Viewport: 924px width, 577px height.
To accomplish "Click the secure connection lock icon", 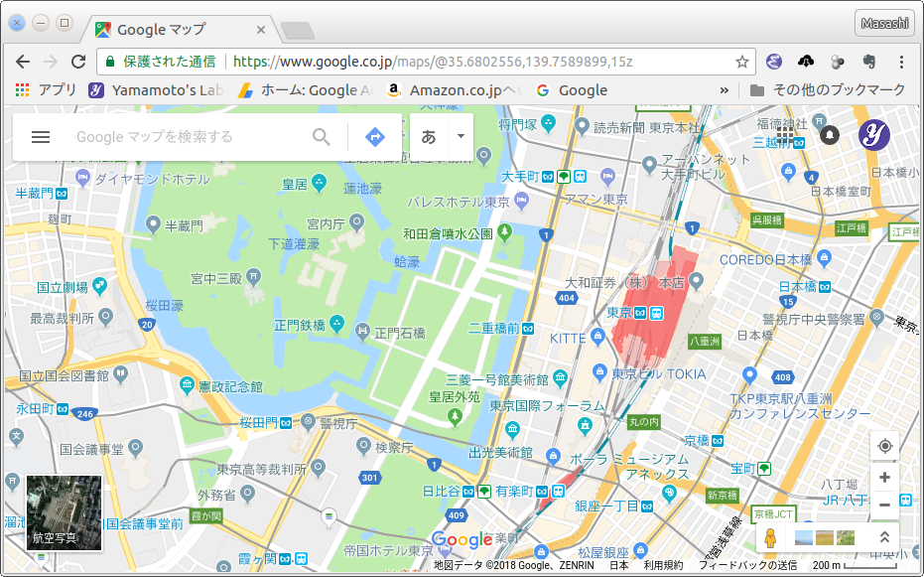I will click(109, 62).
